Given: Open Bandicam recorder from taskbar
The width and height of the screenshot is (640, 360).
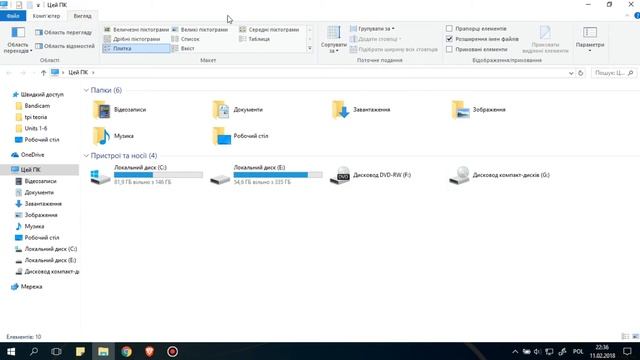Looking at the screenshot, I should point(172,351).
